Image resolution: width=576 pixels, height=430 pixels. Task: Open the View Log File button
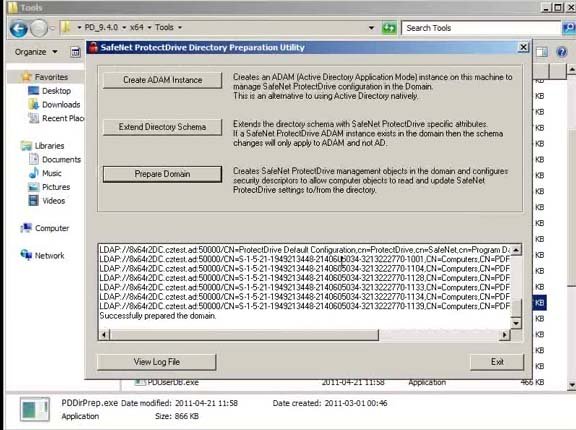[x=156, y=362]
